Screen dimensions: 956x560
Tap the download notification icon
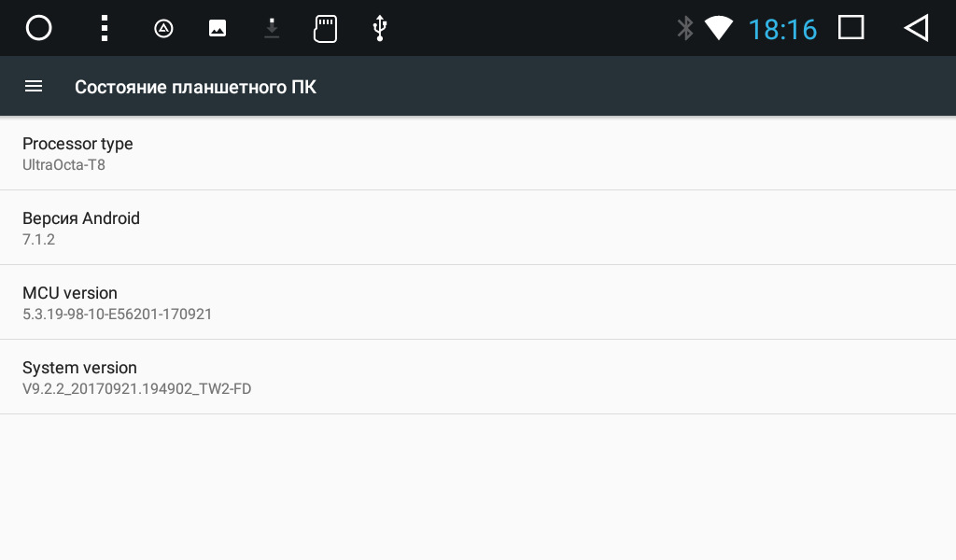(272, 28)
